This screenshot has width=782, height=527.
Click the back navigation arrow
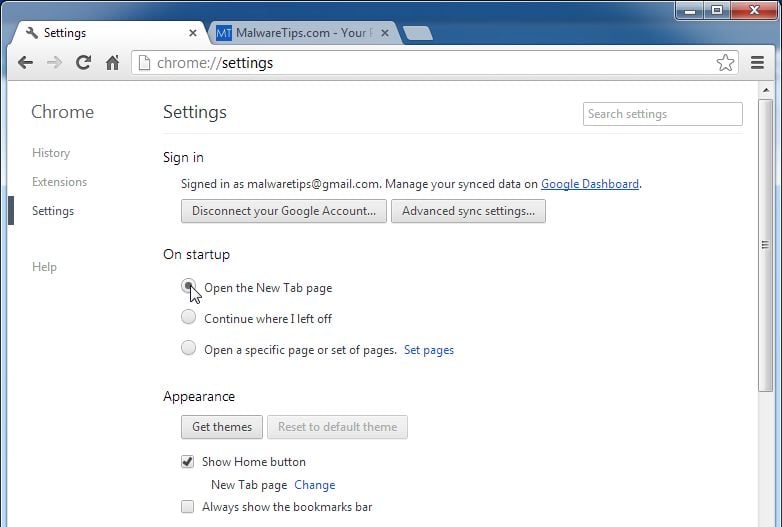click(x=26, y=63)
